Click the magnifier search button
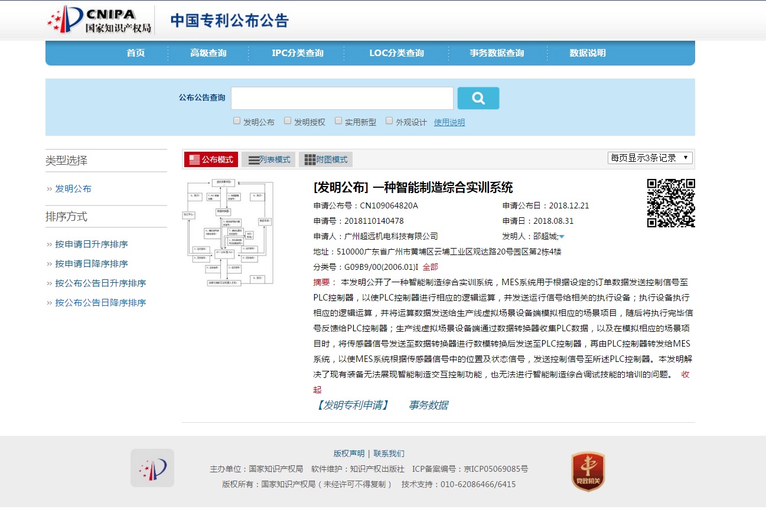766x532 pixels. click(478, 98)
